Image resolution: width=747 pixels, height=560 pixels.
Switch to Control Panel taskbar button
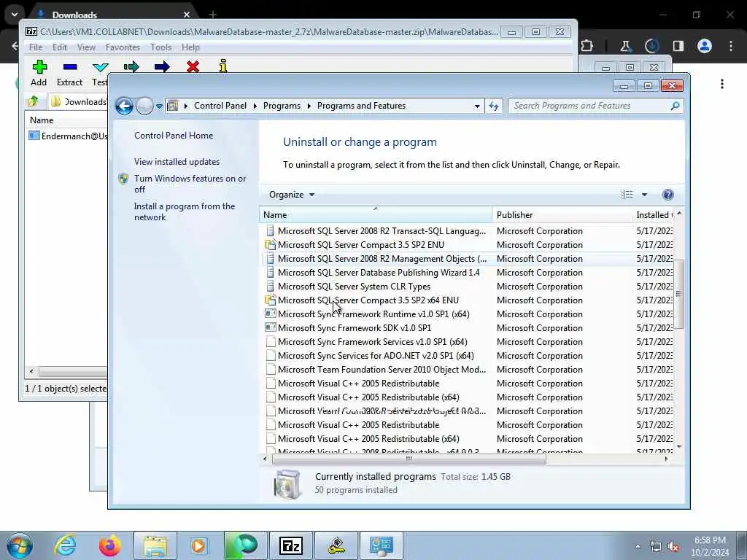[381, 545]
